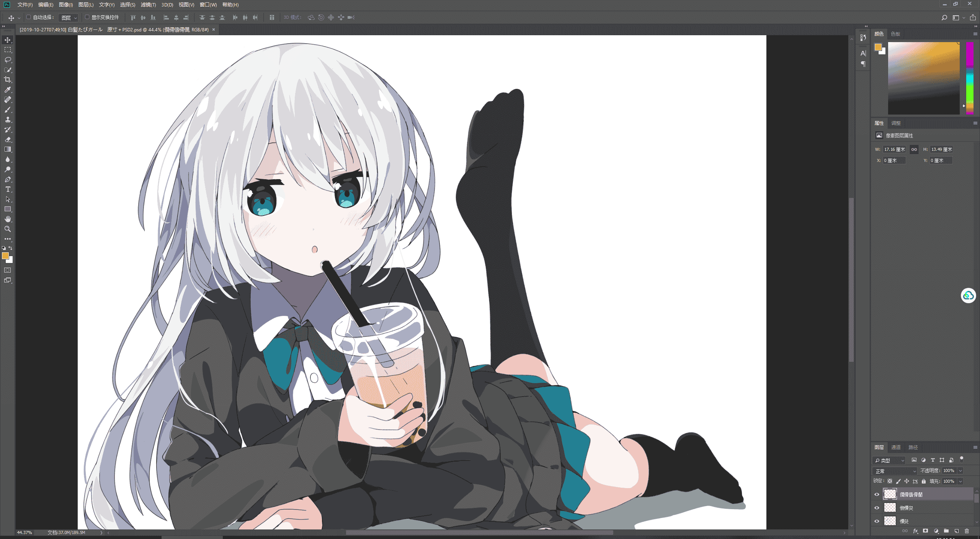Select the Clone Stamp tool
The image size is (980, 539).
pyautogui.click(x=8, y=119)
